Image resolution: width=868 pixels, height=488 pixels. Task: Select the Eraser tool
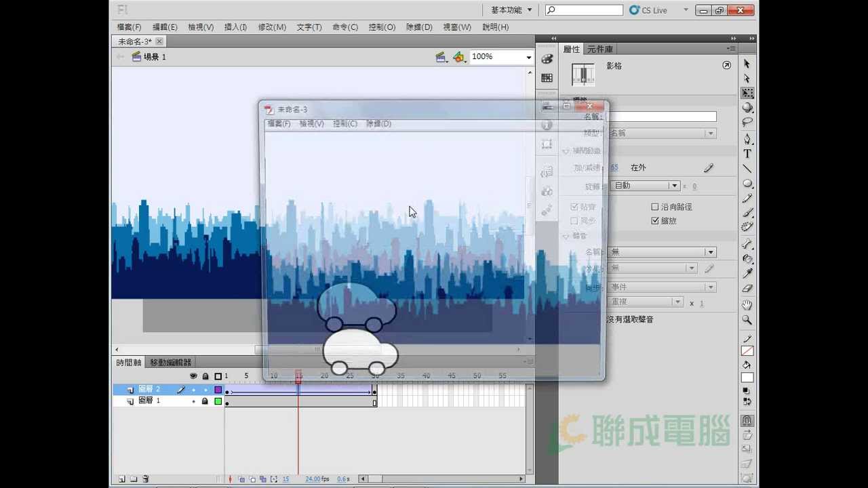tap(747, 289)
